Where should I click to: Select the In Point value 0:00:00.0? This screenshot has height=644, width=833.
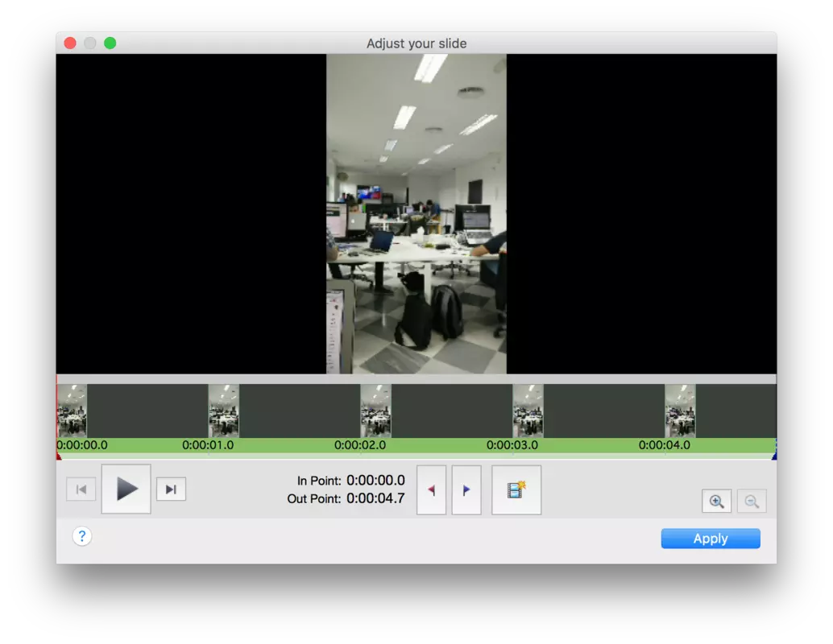pos(375,481)
